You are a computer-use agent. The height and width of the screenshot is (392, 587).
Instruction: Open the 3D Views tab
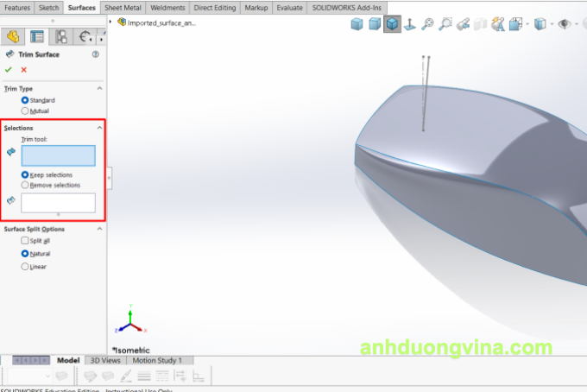[x=104, y=360]
